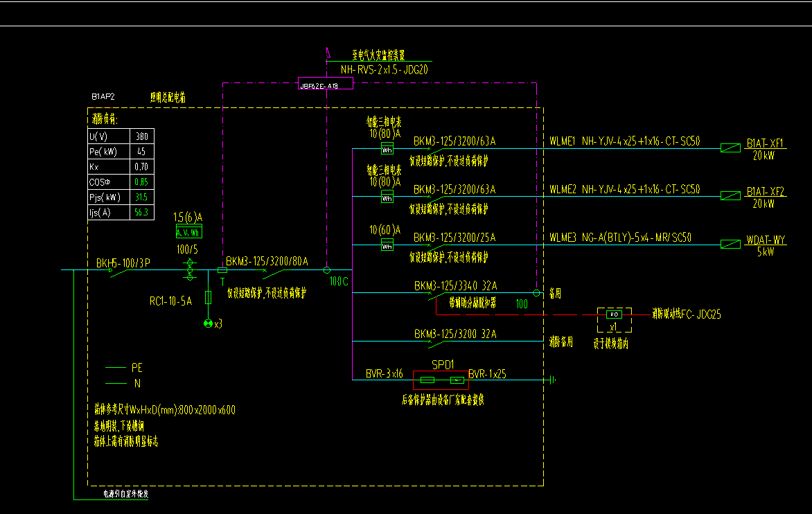The width and height of the screenshot is (812, 514).
Task: Click the B1AT-XF2 load label
Action: click(766, 191)
